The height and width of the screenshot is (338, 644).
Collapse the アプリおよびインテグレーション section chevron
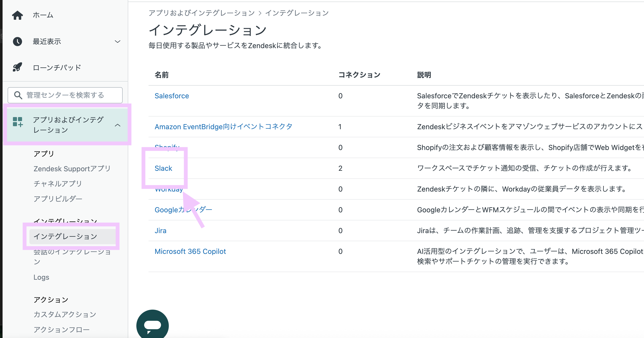pyautogui.click(x=117, y=125)
